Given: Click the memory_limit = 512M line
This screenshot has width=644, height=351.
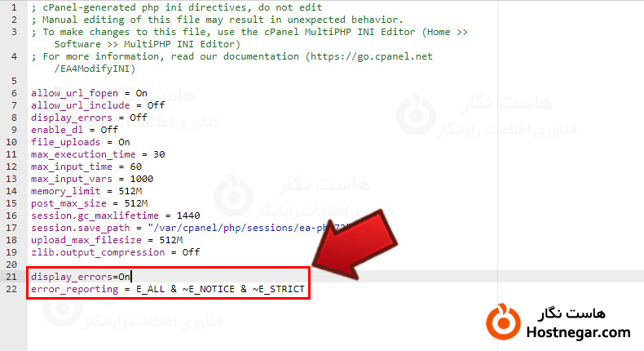Looking at the screenshot, I should click(86, 191).
